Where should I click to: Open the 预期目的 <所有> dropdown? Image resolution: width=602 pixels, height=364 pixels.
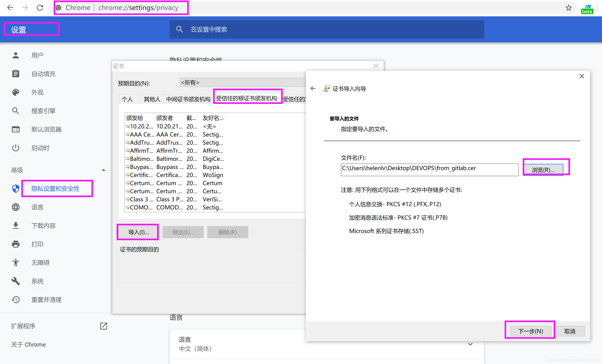[x=242, y=83]
